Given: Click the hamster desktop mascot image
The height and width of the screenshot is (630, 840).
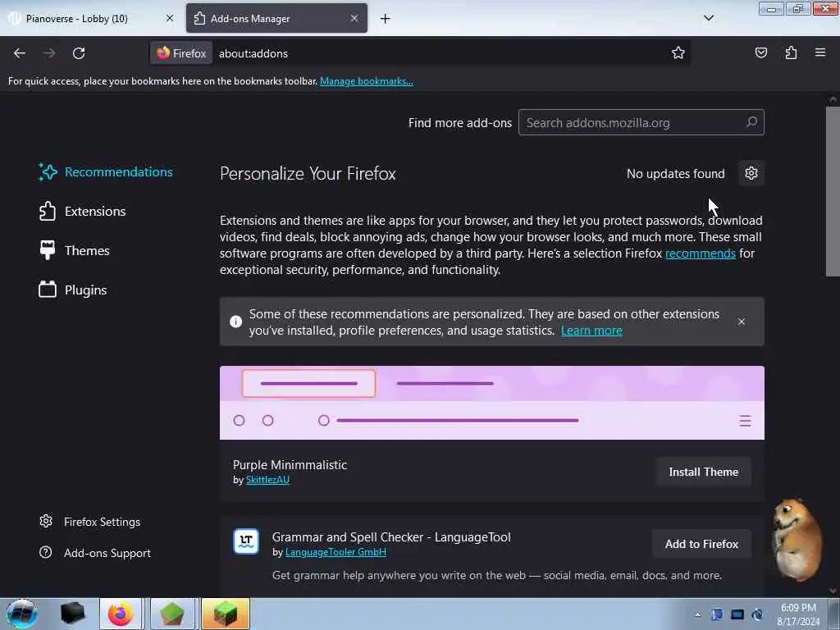Looking at the screenshot, I should pyautogui.click(x=797, y=540).
